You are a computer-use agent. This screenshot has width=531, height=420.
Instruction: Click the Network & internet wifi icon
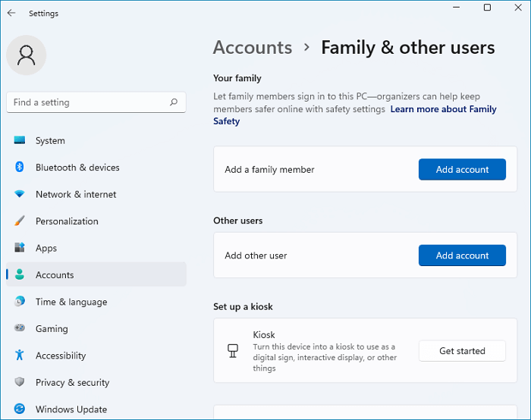pos(20,195)
